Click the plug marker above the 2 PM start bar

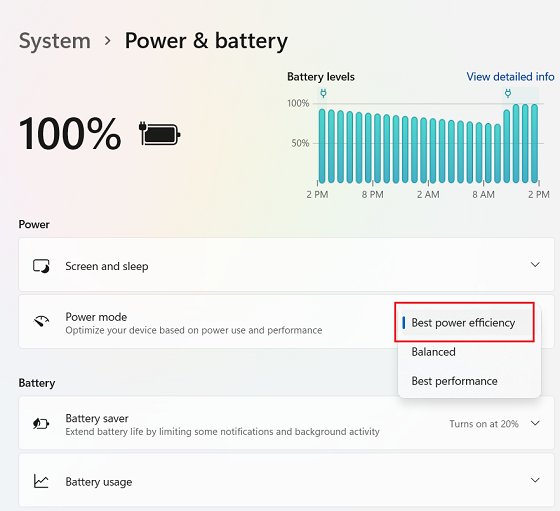[x=323, y=94]
